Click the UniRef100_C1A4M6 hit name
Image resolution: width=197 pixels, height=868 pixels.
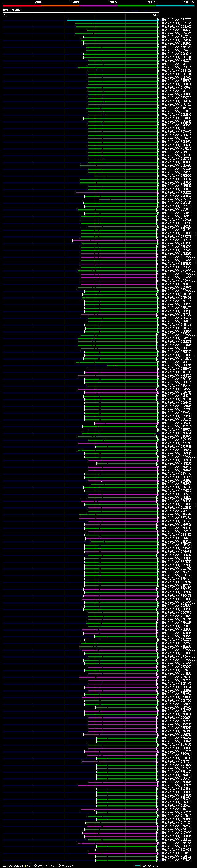pyautogui.click(x=177, y=392)
